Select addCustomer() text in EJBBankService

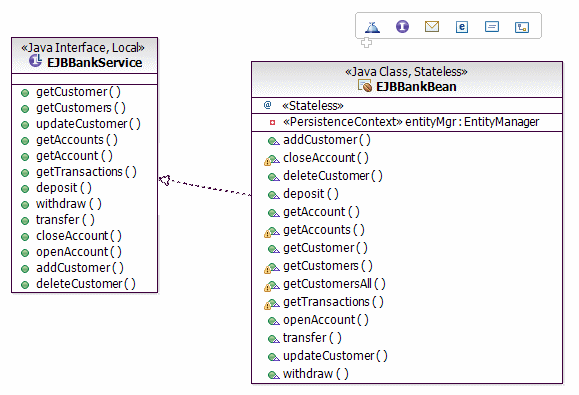coord(80,268)
